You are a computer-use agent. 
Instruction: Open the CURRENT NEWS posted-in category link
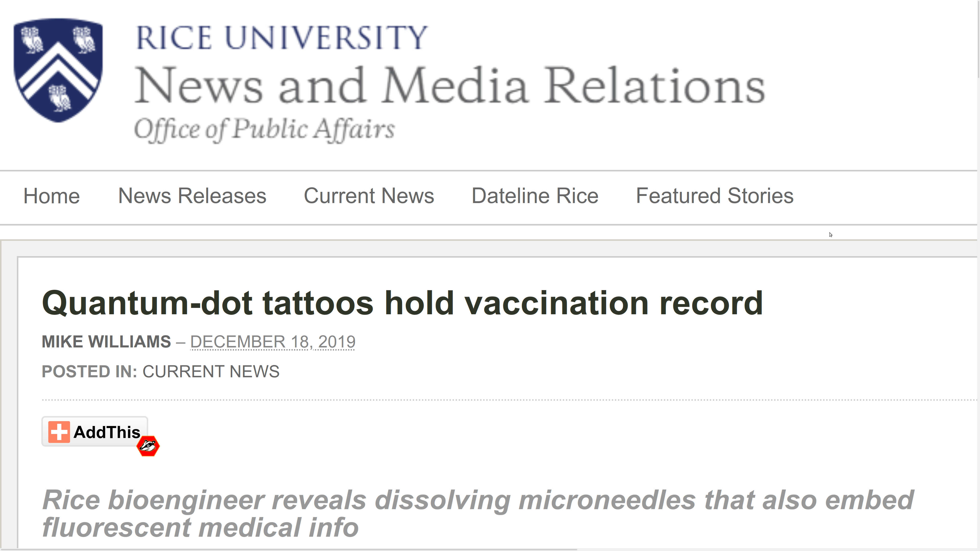click(x=211, y=371)
